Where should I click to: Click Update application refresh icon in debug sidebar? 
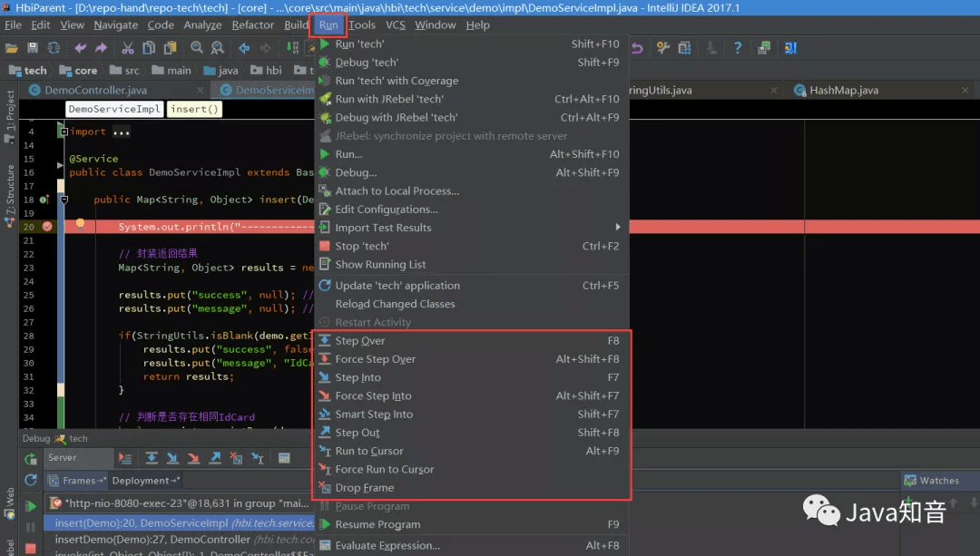click(31, 480)
